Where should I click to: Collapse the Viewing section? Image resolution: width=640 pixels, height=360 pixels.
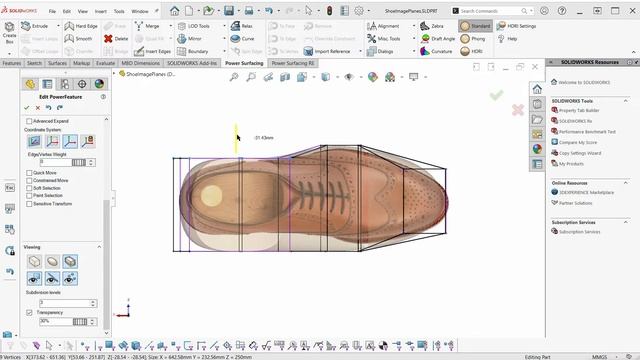point(99,247)
